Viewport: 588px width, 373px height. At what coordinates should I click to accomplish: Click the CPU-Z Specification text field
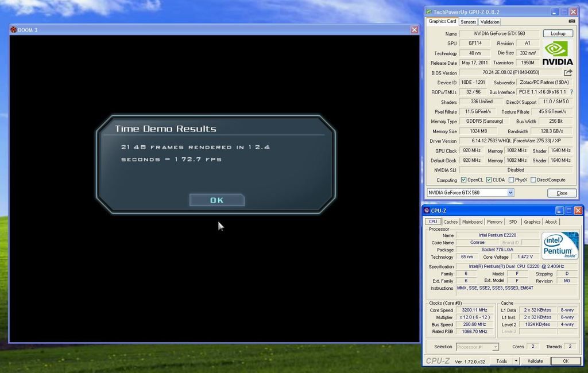coord(517,266)
